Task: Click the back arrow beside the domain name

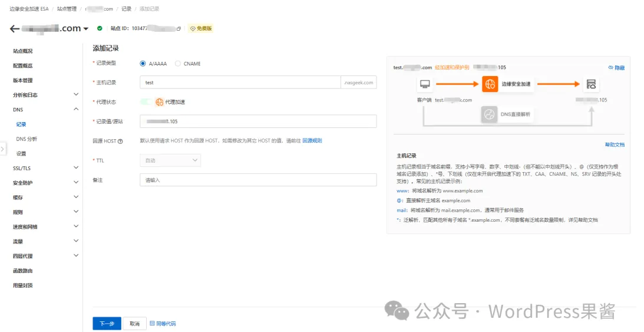Action: [x=15, y=28]
